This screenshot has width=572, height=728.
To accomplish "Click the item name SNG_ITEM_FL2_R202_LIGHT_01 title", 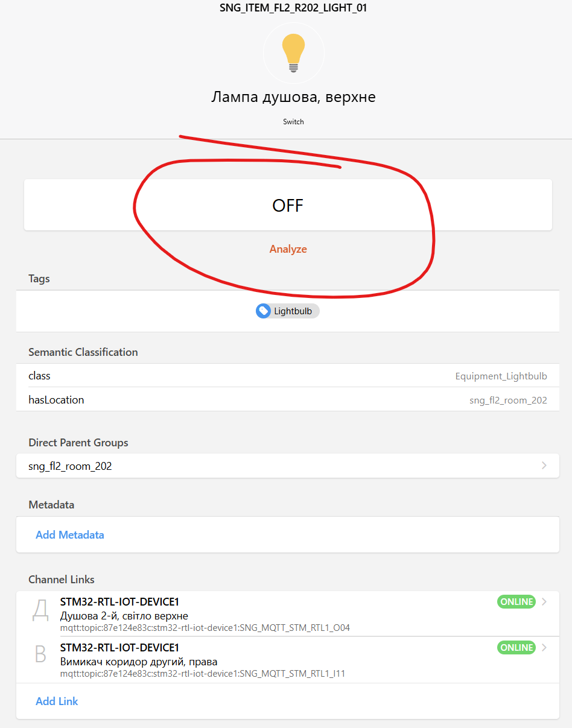I will (x=293, y=8).
